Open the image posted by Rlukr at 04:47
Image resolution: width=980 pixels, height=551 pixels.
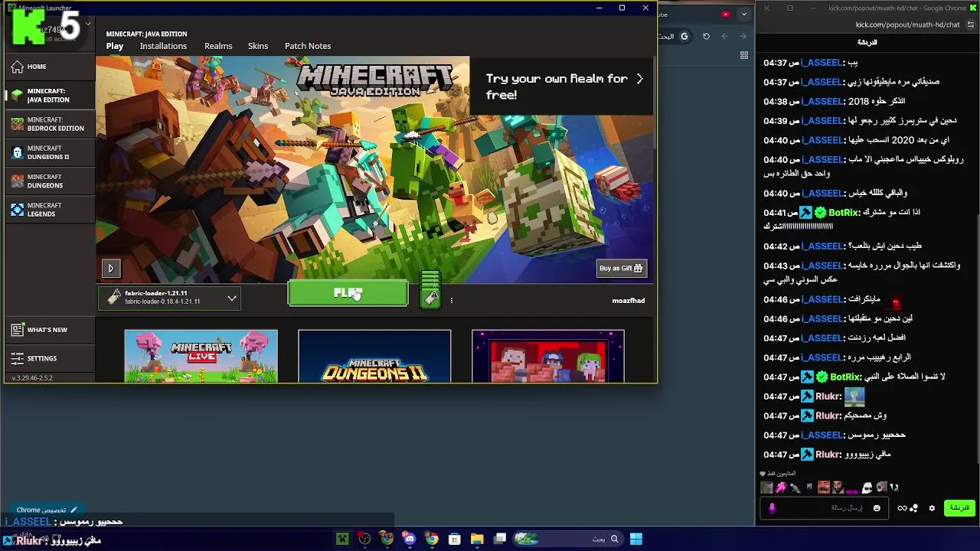[854, 396]
